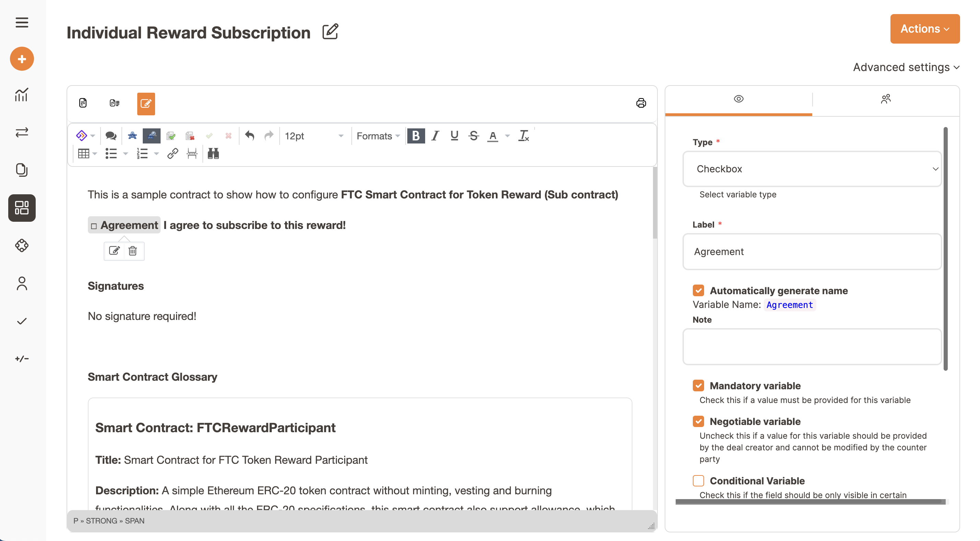Add a comment with the speech bubbles icon
This screenshot has height=541, width=980.
point(111,136)
